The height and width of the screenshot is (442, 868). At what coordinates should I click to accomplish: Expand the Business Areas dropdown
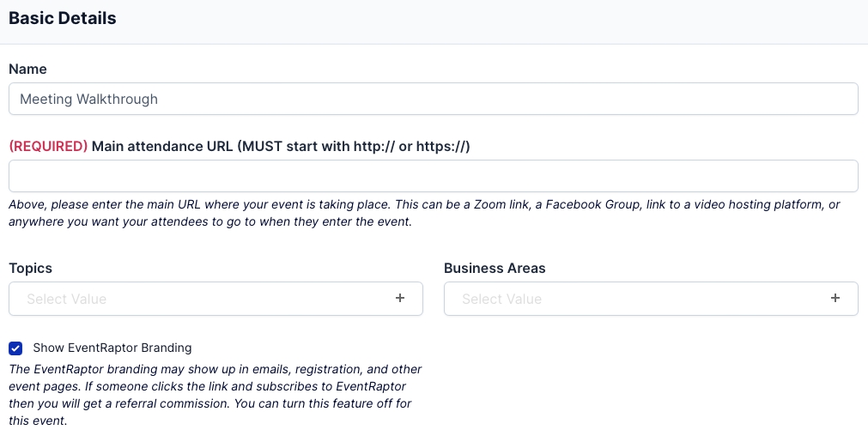click(650, 299)
